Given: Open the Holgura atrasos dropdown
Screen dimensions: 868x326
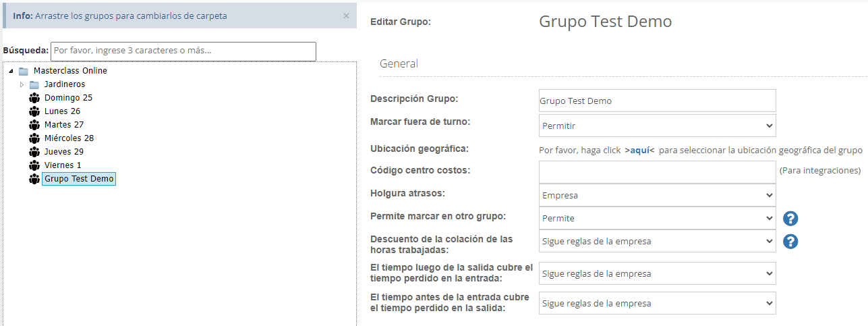Looking at the screenshot, I should 657,196.
